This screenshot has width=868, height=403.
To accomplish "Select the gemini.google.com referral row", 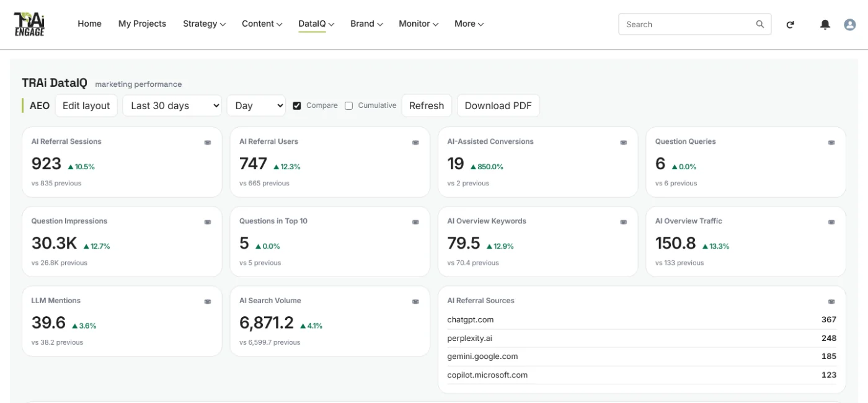I will point(642,356).
